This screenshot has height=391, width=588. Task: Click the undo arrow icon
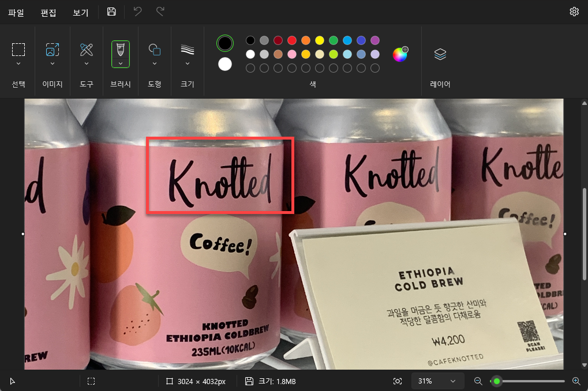(x=138, y=12)
